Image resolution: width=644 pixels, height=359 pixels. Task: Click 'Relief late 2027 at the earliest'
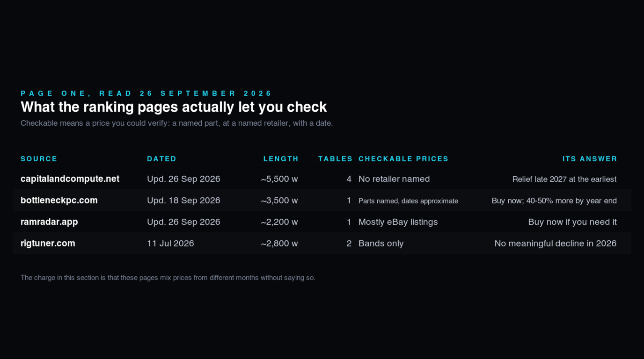(564, 179)
